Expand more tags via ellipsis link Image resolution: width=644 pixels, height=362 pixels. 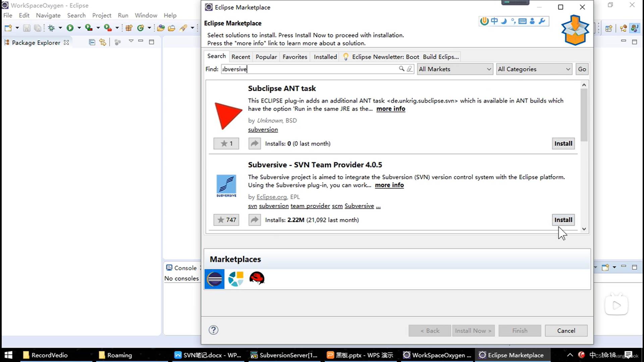378,206
